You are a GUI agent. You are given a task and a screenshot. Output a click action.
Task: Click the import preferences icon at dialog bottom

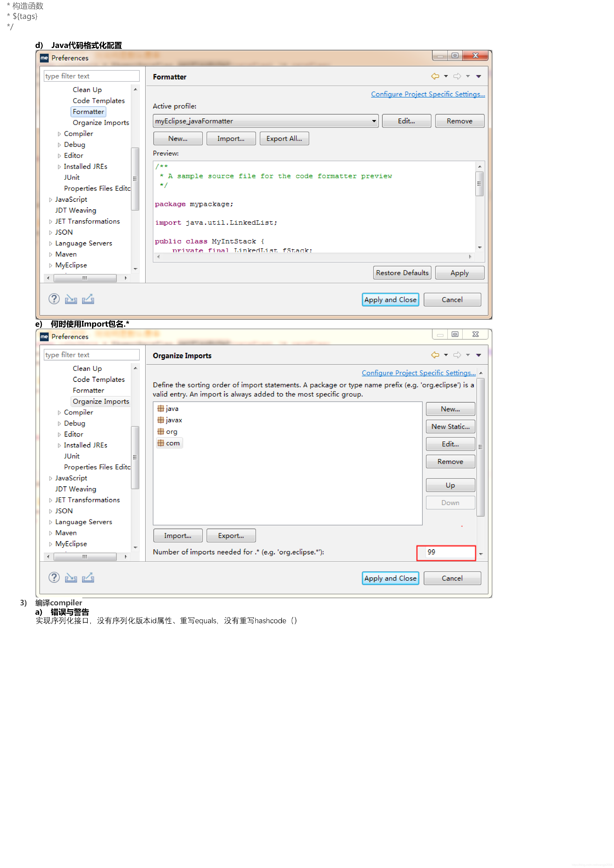(x=71, y=299)
